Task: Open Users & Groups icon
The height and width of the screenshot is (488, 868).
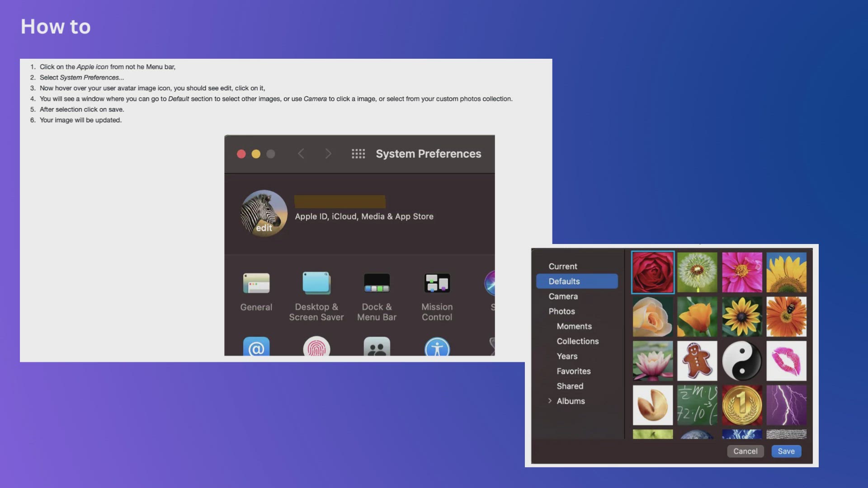Action: pyautogui.click(x=377, y=348)
